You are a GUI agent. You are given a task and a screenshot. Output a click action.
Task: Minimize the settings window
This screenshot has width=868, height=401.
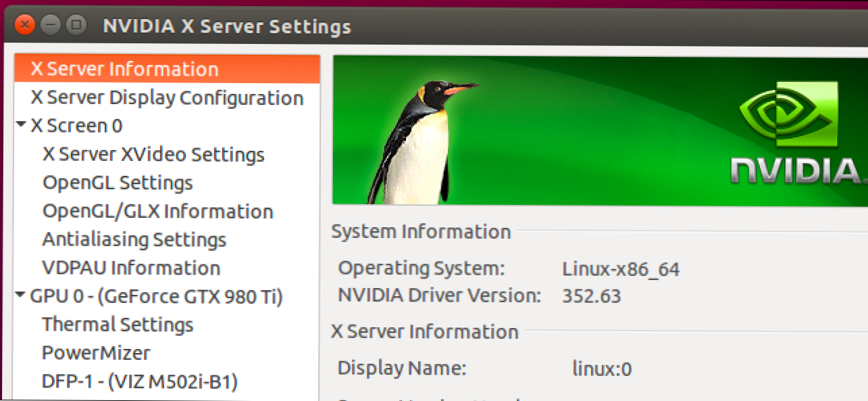(x=51, y=26)
